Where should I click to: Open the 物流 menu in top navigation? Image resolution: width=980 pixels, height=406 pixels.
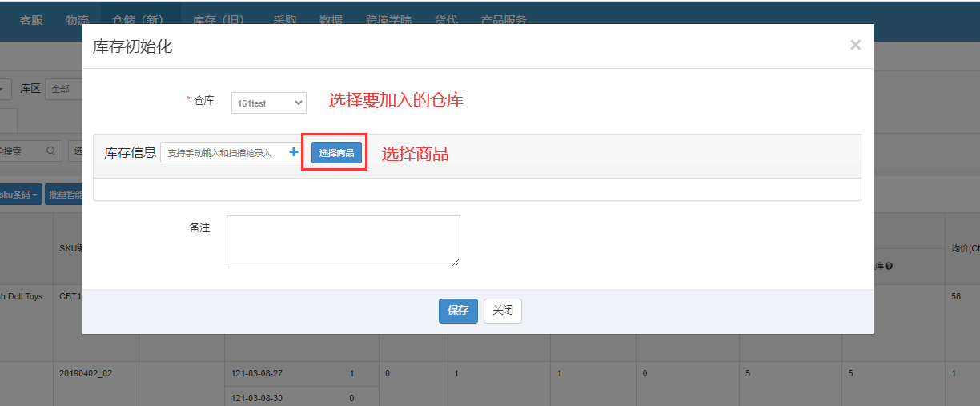pyautogui.click(x=77, y=20)
